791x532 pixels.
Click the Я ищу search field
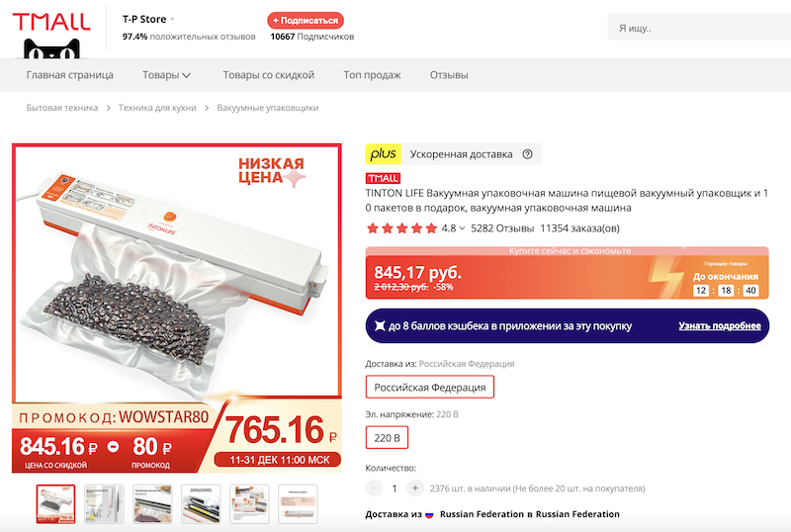[699, 28]
